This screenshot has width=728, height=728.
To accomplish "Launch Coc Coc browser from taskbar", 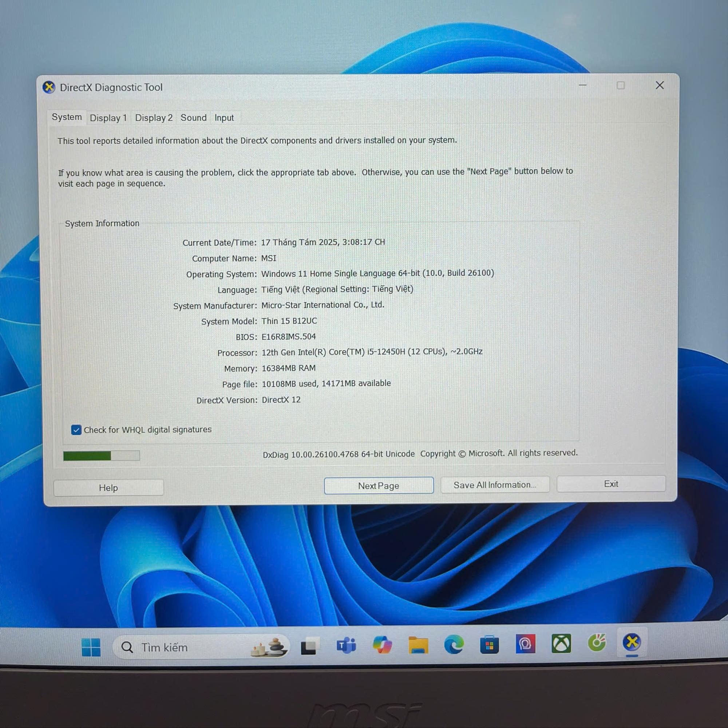I will (597, 643).
